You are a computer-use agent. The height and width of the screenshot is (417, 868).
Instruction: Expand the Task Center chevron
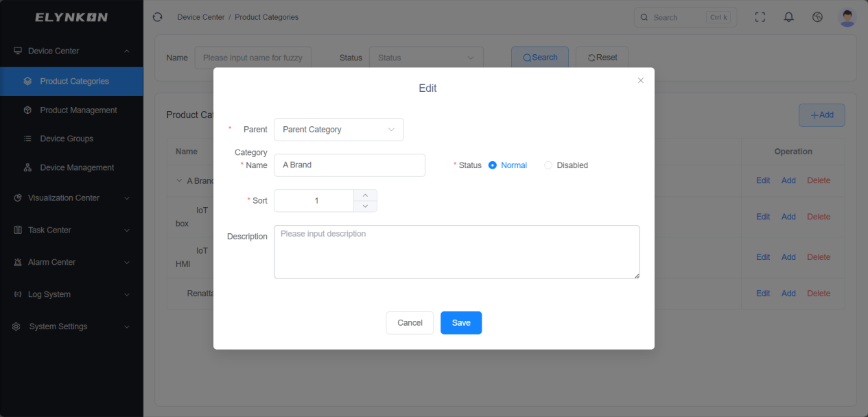[127, 230]
